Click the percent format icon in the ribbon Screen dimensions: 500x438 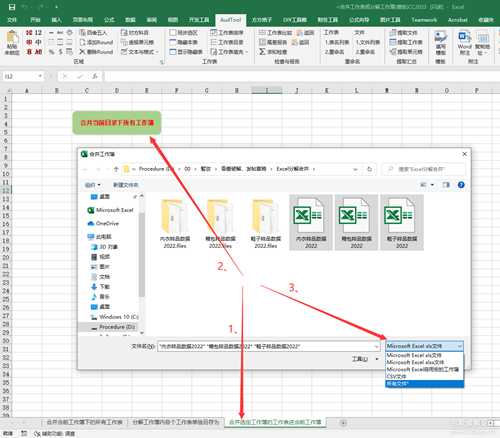51,52
